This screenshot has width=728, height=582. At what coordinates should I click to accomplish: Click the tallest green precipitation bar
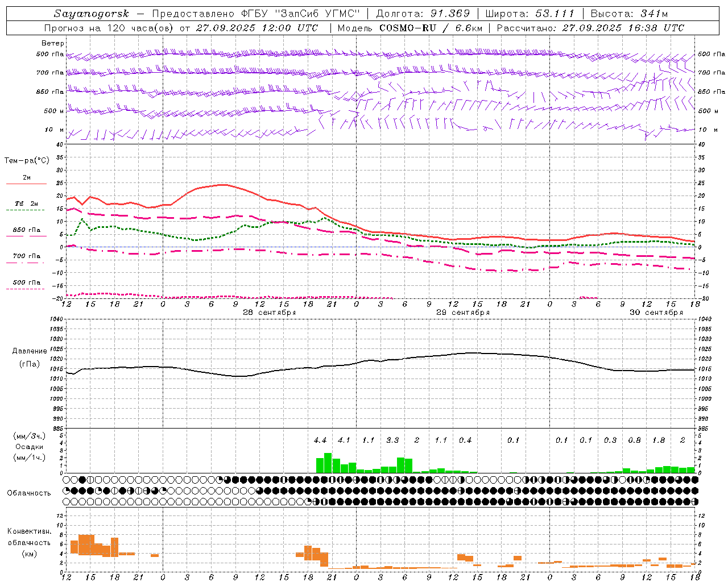click(x=328, y=463)
